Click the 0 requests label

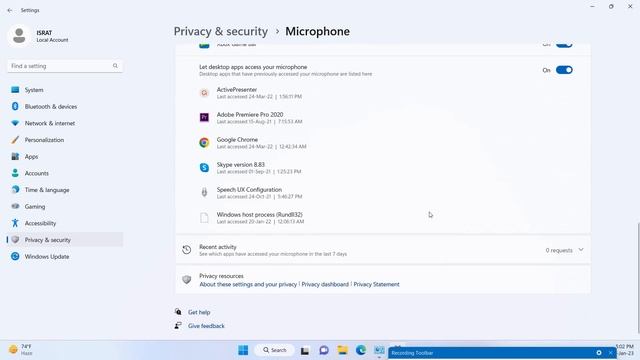coord(559,250)
